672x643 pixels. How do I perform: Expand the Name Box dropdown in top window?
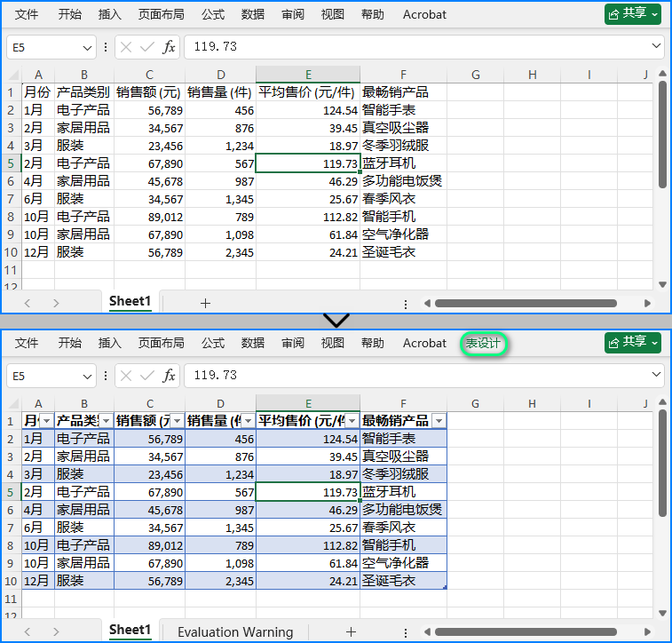point(87,48)
